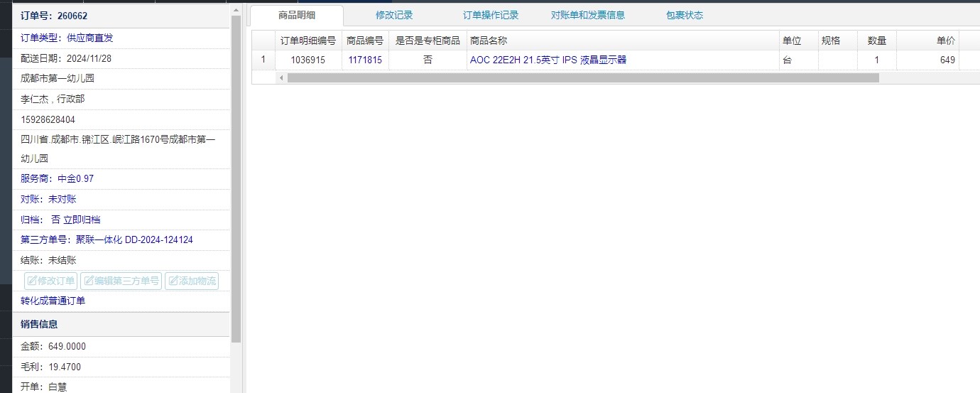This screenshot has width=980, height=393.
Task: Click the customer name 成都市第一幼儿园
Action: 58,78
